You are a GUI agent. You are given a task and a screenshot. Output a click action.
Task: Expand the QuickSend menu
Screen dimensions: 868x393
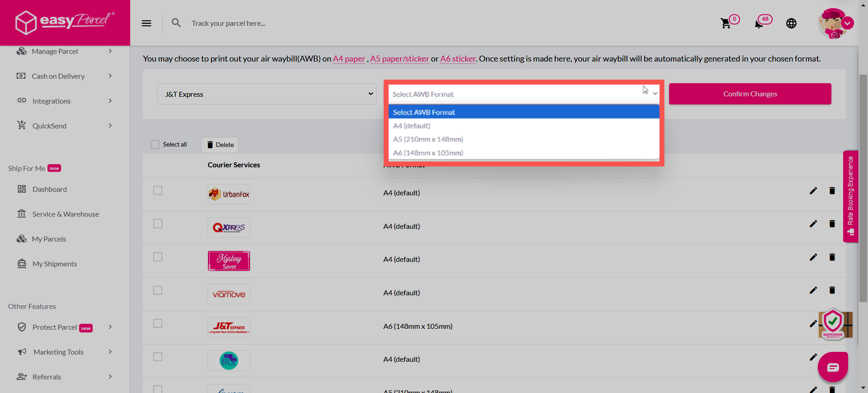click(64, 126)
